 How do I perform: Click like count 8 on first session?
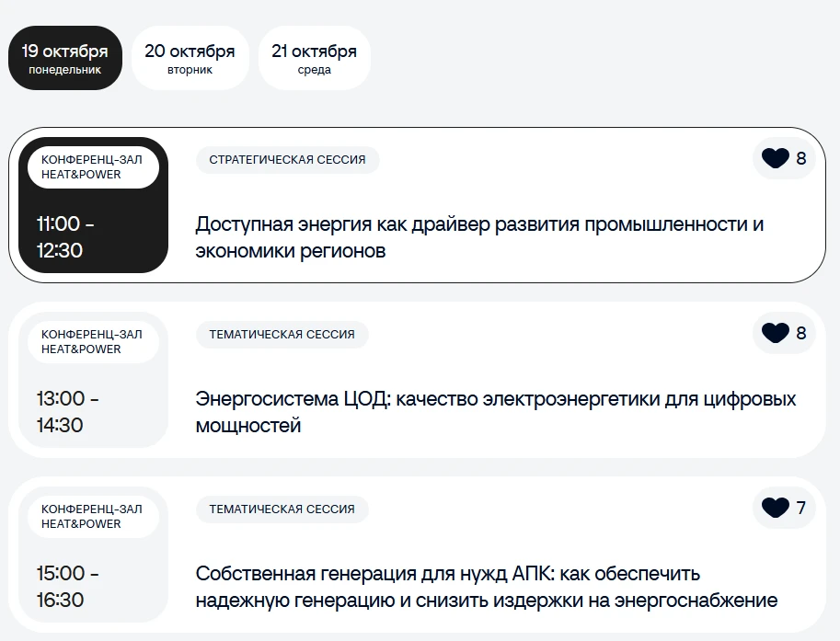[x=800, y=158]
